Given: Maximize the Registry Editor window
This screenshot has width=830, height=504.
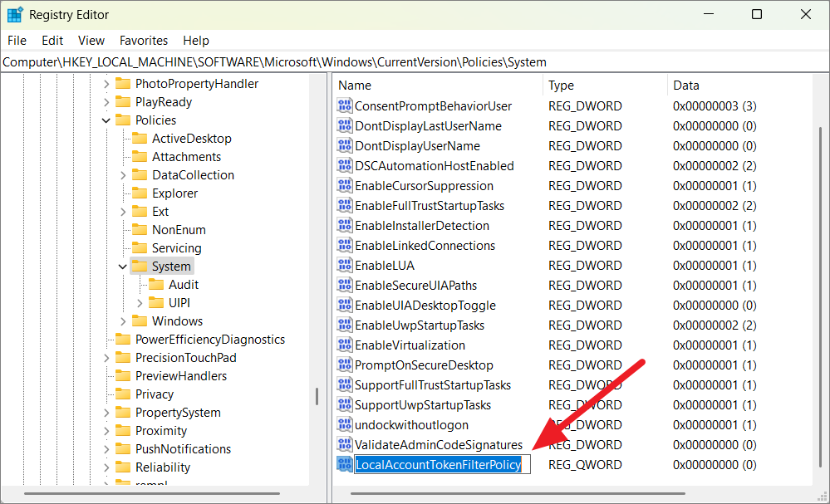Looking at the screenshot, I should coord(757,14).
